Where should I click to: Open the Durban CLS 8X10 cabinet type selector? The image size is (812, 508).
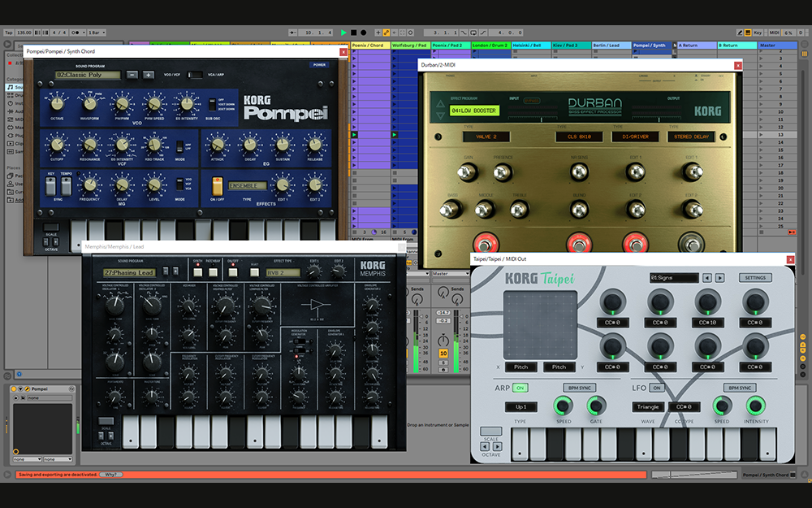pyautogui.click(x=578, y=137)
